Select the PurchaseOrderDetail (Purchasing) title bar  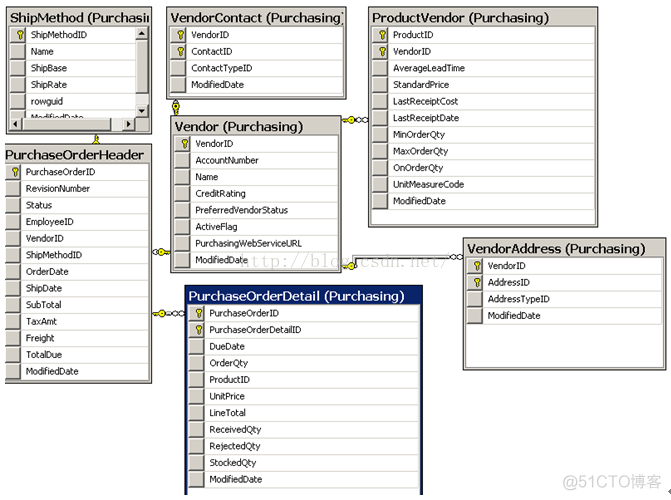(x=304, y=296)
